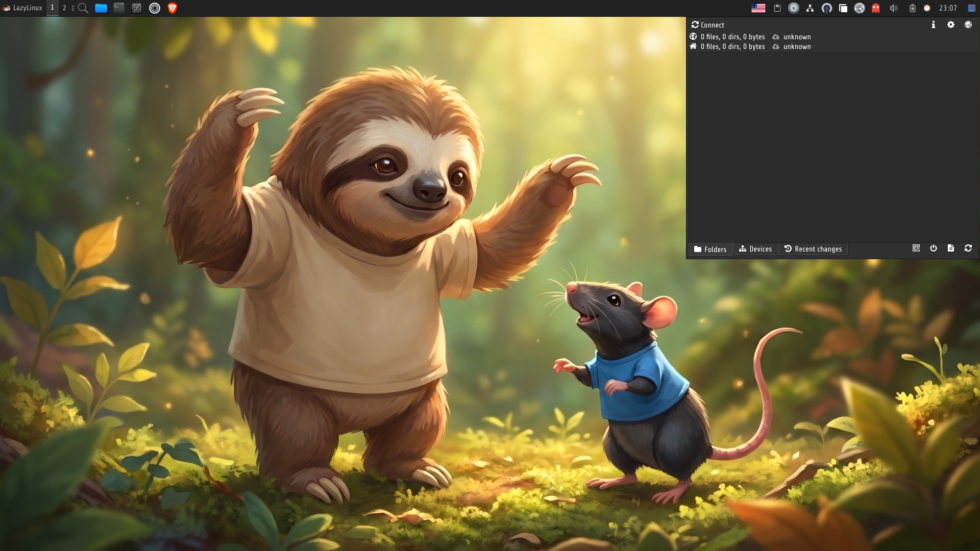
Task: Open the concentric circles app icon
Action: 155,8
